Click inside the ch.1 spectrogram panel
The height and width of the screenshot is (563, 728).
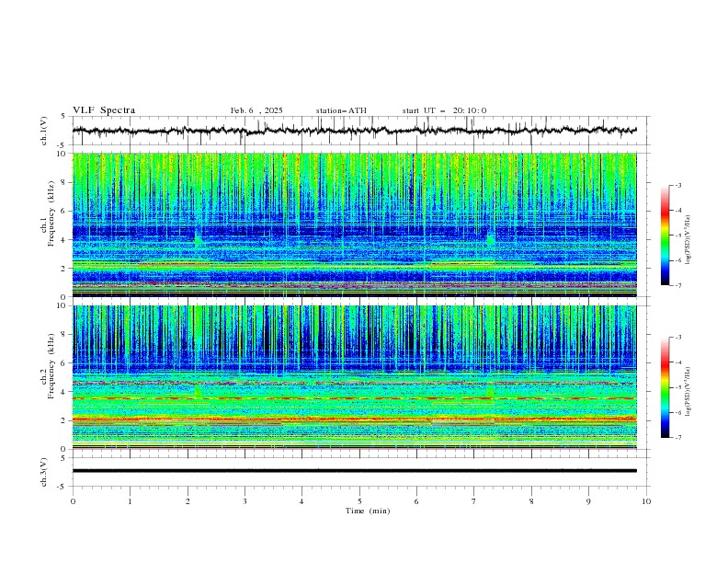(354, 224)
